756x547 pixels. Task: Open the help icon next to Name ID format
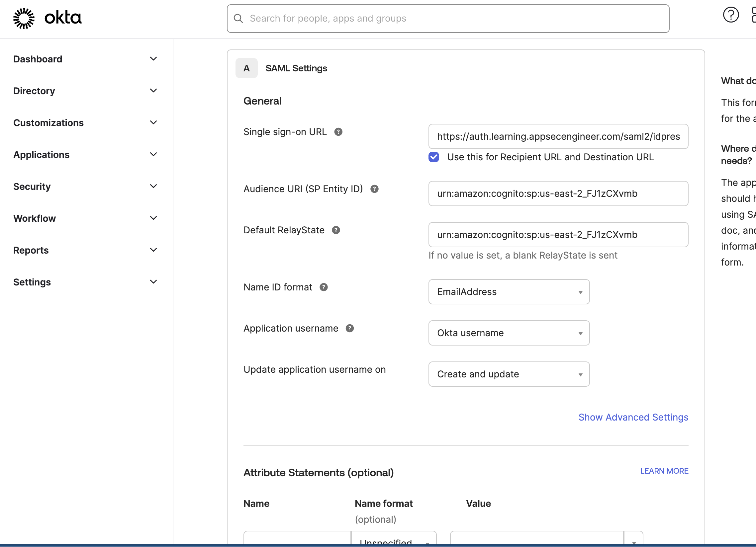point(324,287)
